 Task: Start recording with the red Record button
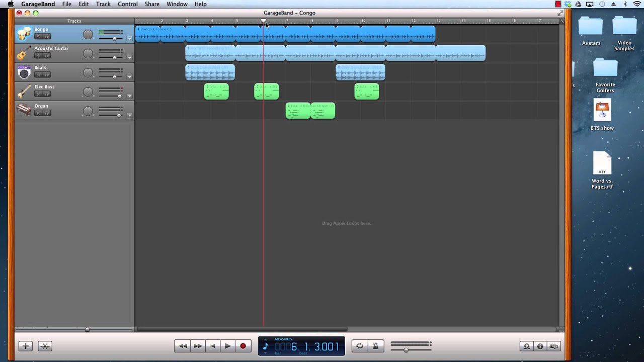pos(243,346)
